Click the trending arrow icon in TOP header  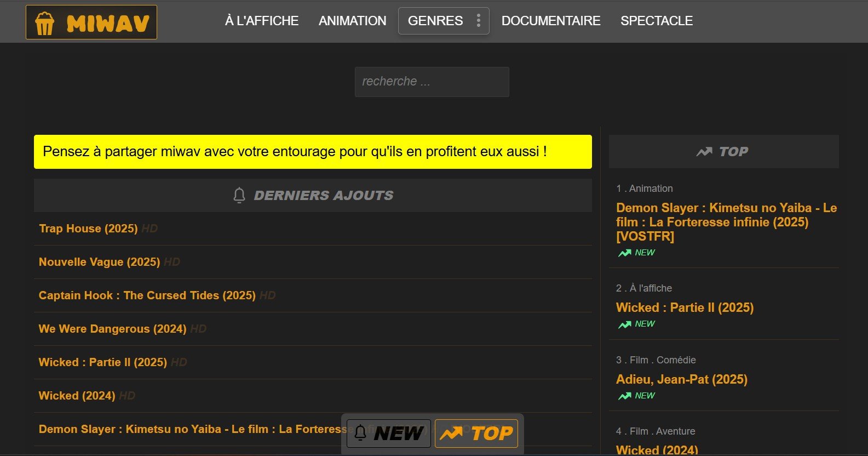point(704,152)
